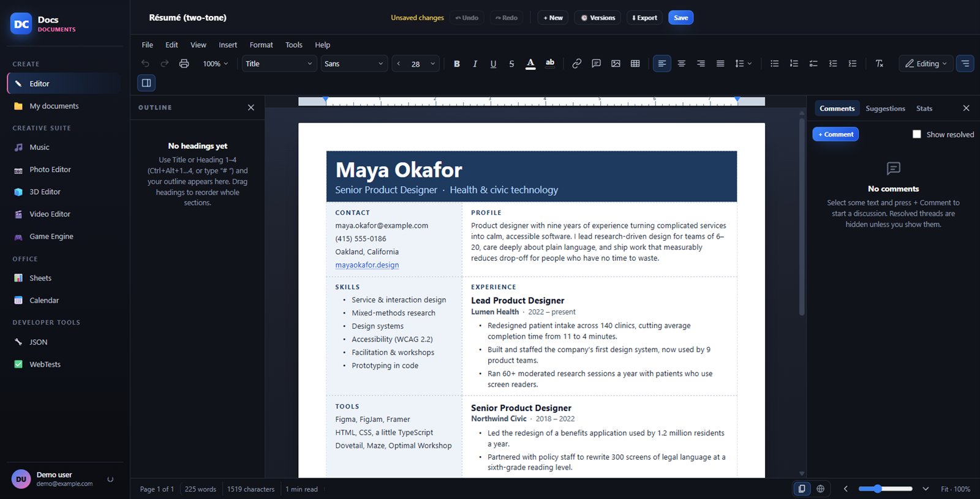Justify the text
Image resolution: width=980 pixels, height=499 pixels.
click(720, 64)
